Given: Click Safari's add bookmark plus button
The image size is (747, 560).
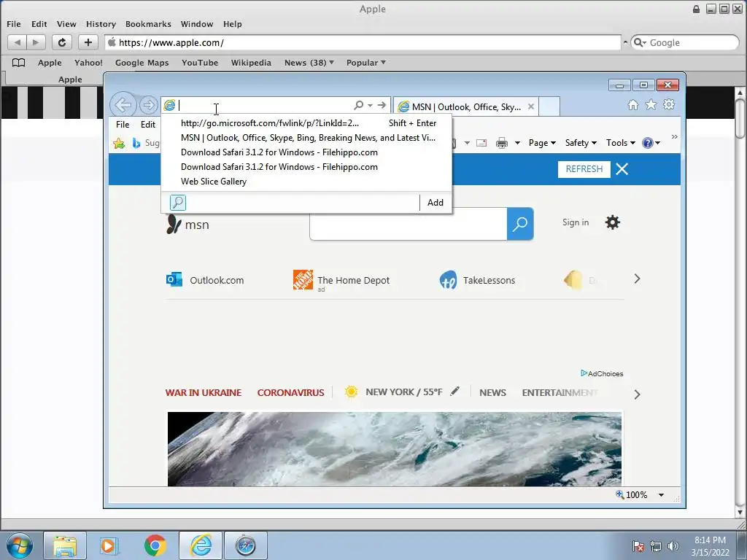Looking at the screenshot, I should pyautogui.click(x=88, y=42).
